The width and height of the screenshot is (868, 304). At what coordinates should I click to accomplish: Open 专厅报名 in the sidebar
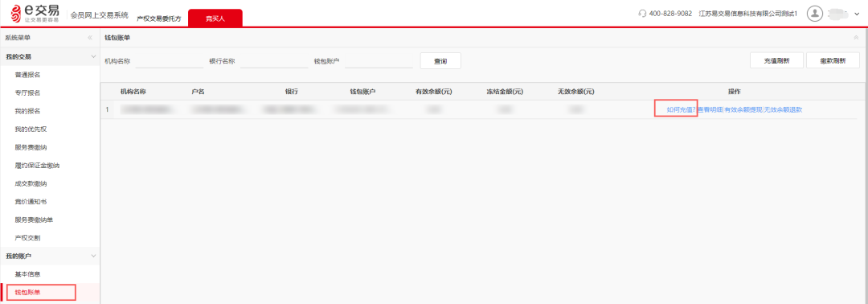pyautogui.click(x=27, y=93)
